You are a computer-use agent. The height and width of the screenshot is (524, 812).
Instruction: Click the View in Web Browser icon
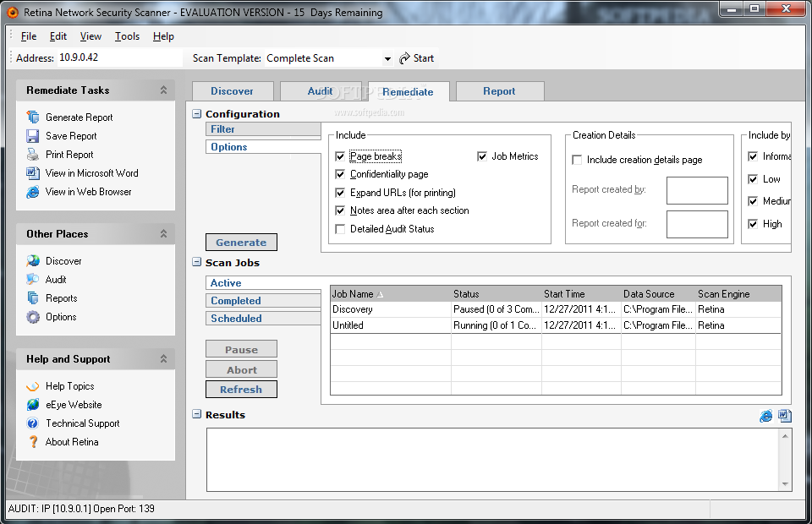point(33,191)
